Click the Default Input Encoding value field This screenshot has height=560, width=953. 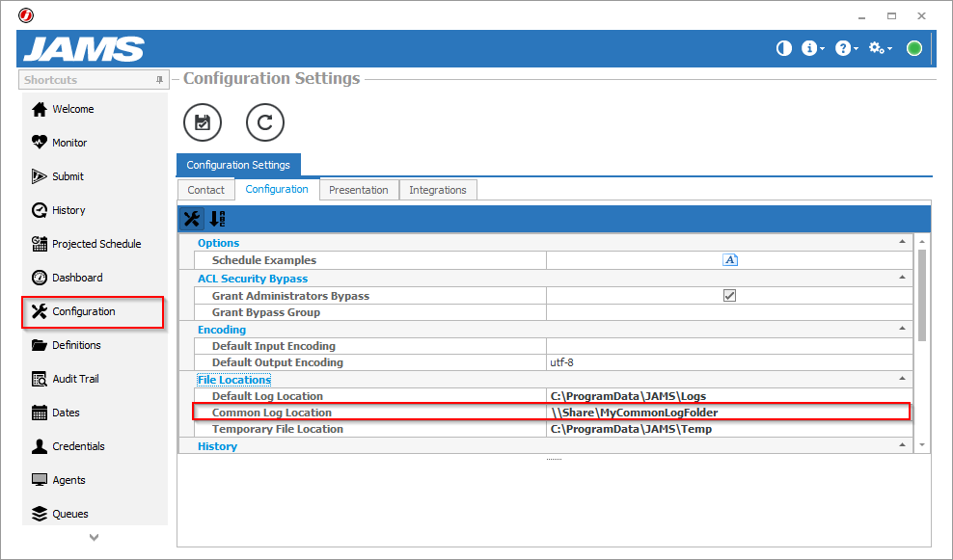tap(729, 346)
